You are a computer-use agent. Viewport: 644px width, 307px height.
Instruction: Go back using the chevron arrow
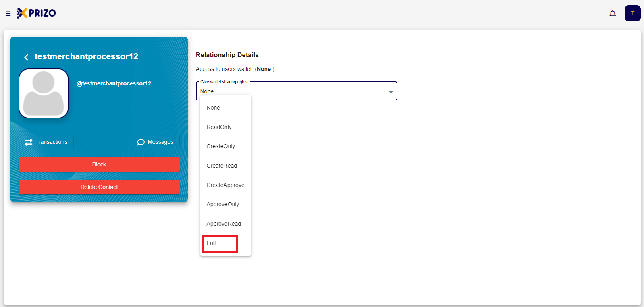click(x=26, y=57)
